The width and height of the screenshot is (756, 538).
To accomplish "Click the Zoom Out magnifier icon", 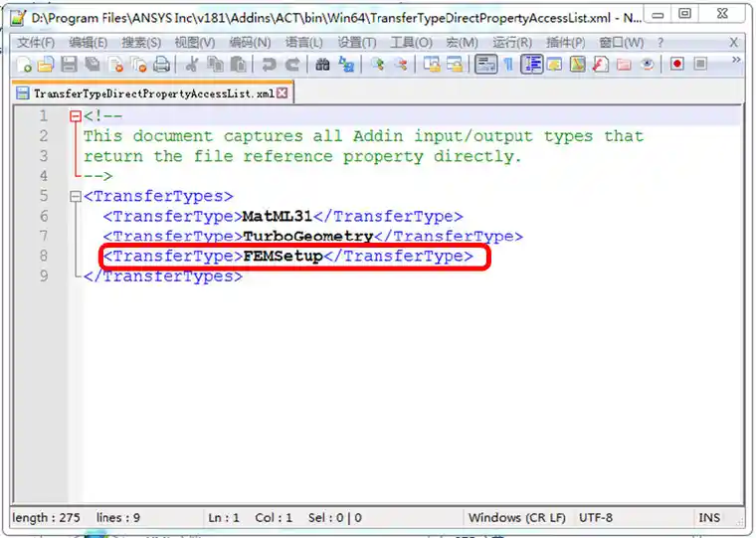I will pos(401,64).
